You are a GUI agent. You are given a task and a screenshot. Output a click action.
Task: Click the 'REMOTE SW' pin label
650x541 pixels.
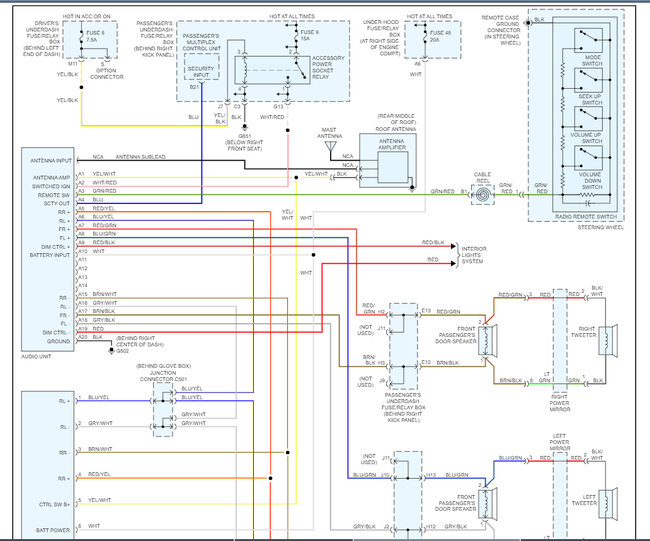click(54, 195)
